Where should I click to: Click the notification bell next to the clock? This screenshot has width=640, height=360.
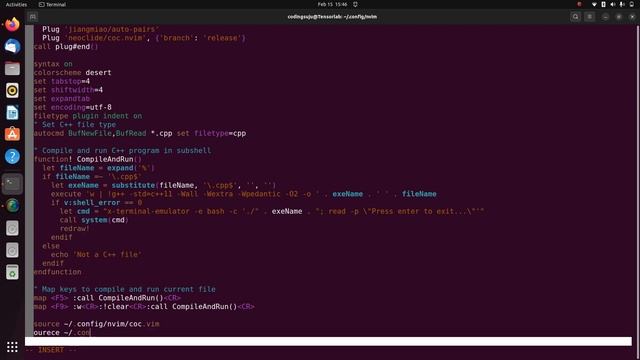[x=356, y=4]
